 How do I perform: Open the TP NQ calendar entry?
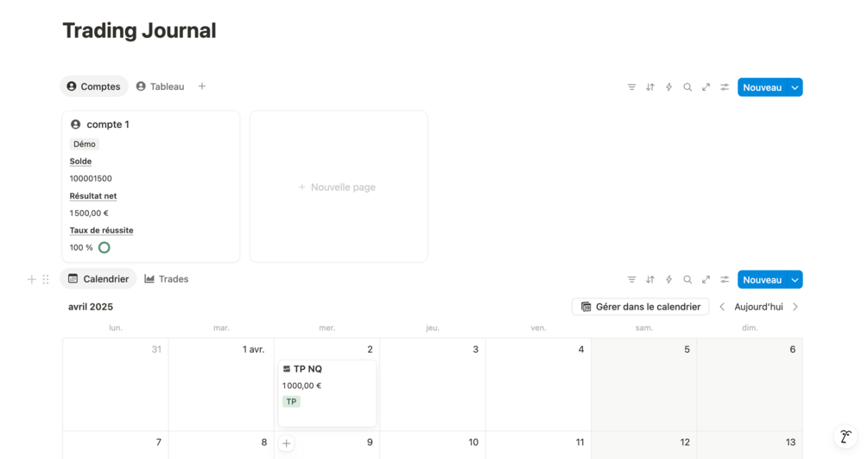pos(327,393)
